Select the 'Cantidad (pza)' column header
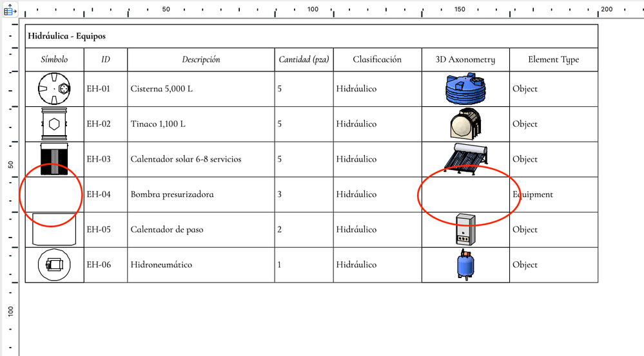 (x=304, y=59)
